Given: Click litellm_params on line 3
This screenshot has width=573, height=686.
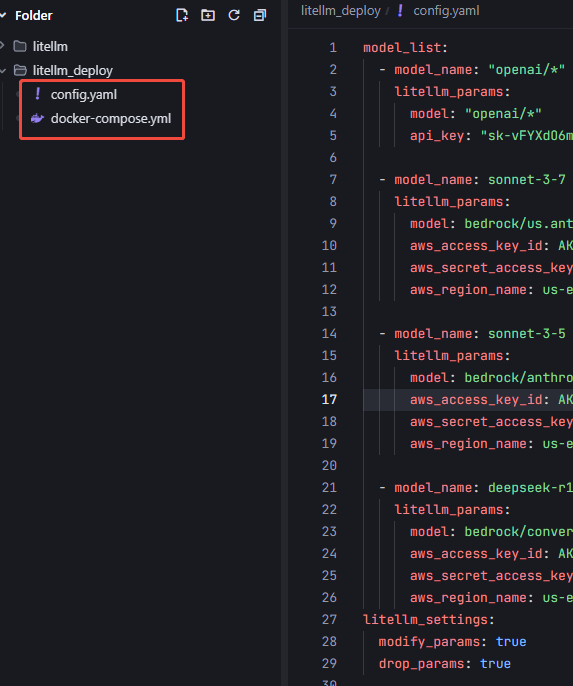Looking at the screenshot, I should [449, 91].
